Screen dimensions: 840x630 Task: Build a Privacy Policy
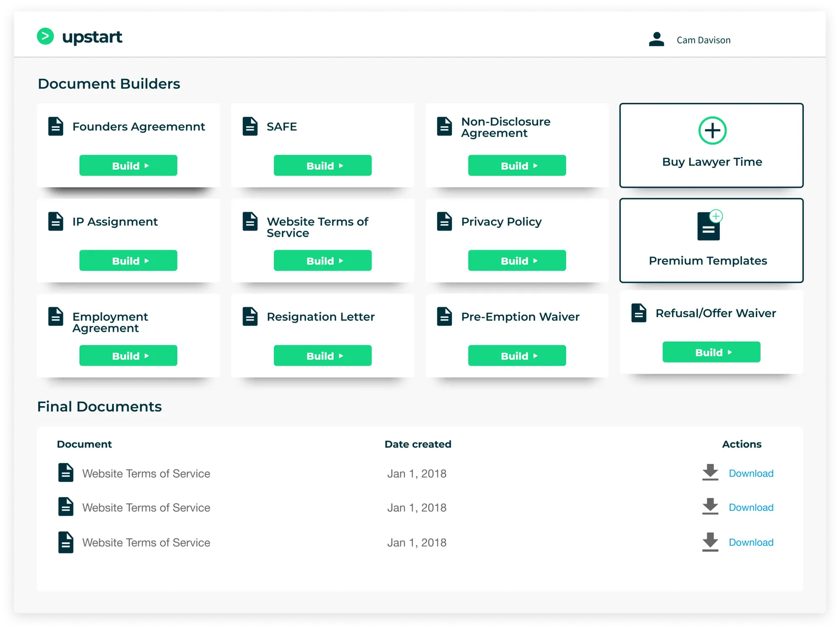pyautogui.click(x=517, y=260)
